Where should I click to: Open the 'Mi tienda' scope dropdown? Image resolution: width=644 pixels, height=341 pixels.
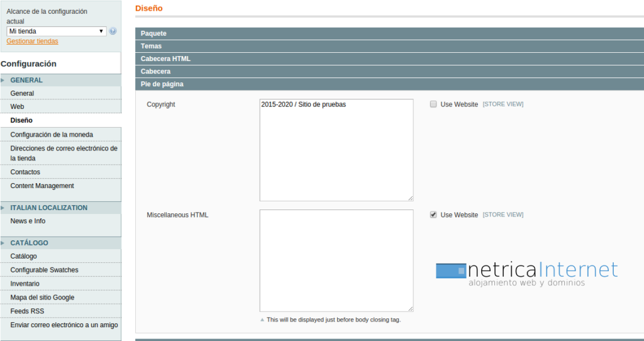[x=56, y=31]
